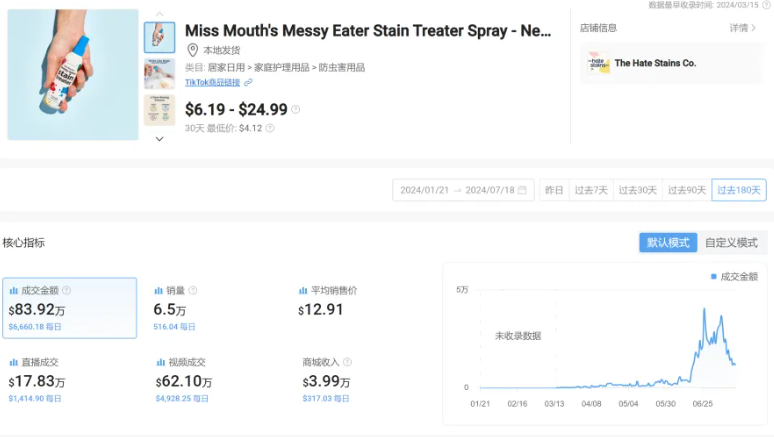Switch to 默认模式 display mode
The width and height of the screenshot is (774, 437).
668,243
